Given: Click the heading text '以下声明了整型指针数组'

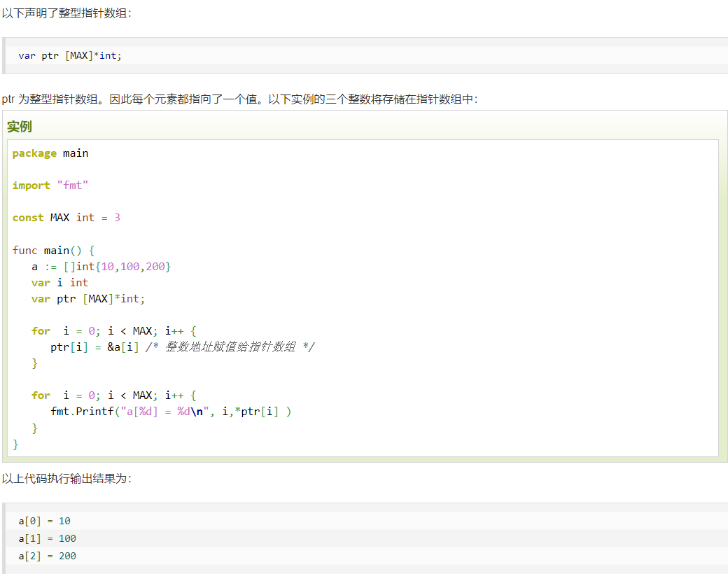Looking at the screenshot, I should (66, 13).
